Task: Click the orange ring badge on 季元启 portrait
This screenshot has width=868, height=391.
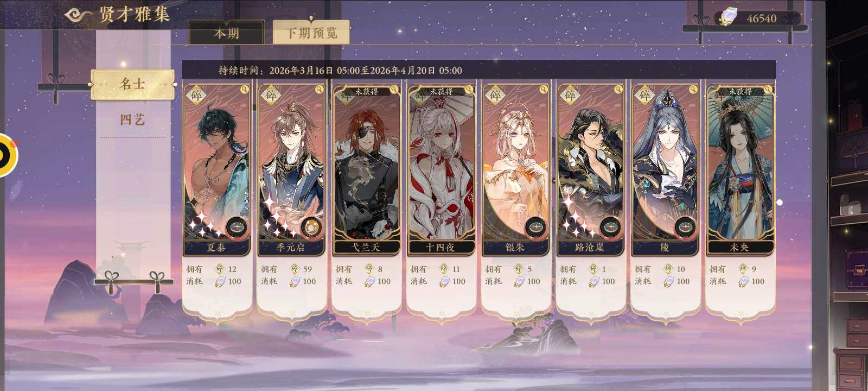Action: 311,227
